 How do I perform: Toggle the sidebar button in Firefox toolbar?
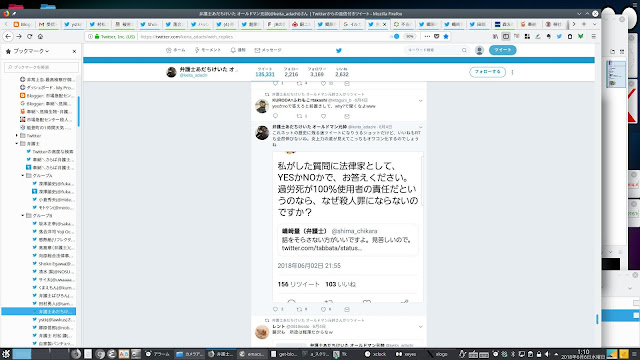coord(506,36)
